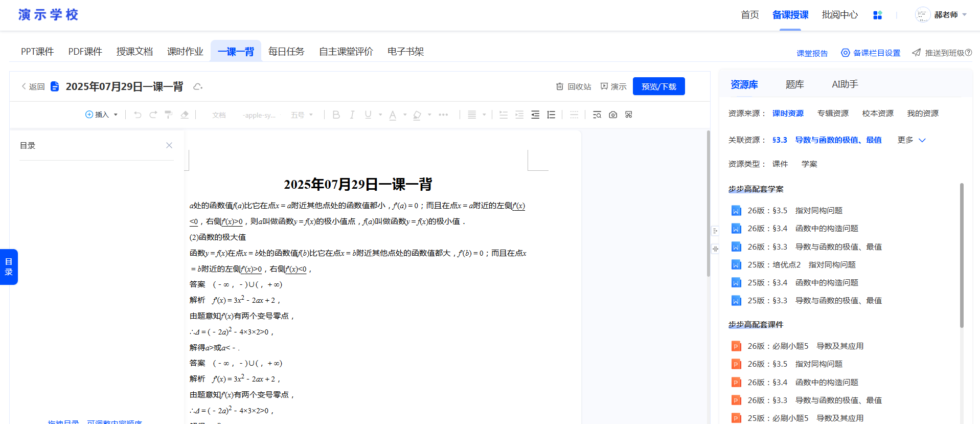This screenshot has width=980, height=424.
Task: Click 返回 to go back
Action: pyautogui.click(x=33, y=86)
